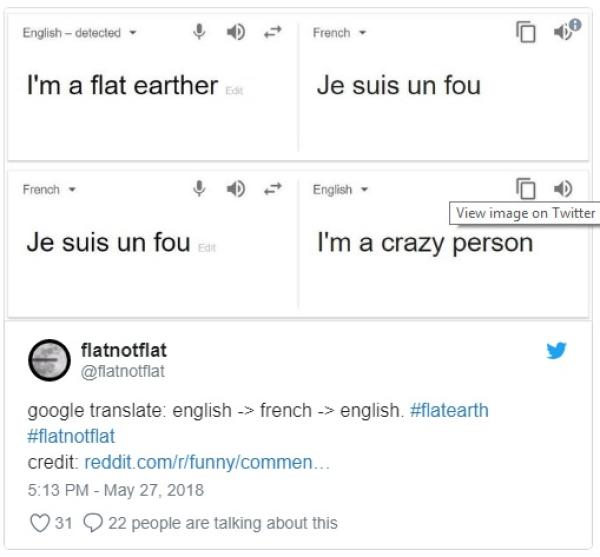Click Edit next to 'I'm a flat earther'
Viewport: 600px width, 557px height.
(234, 92)
